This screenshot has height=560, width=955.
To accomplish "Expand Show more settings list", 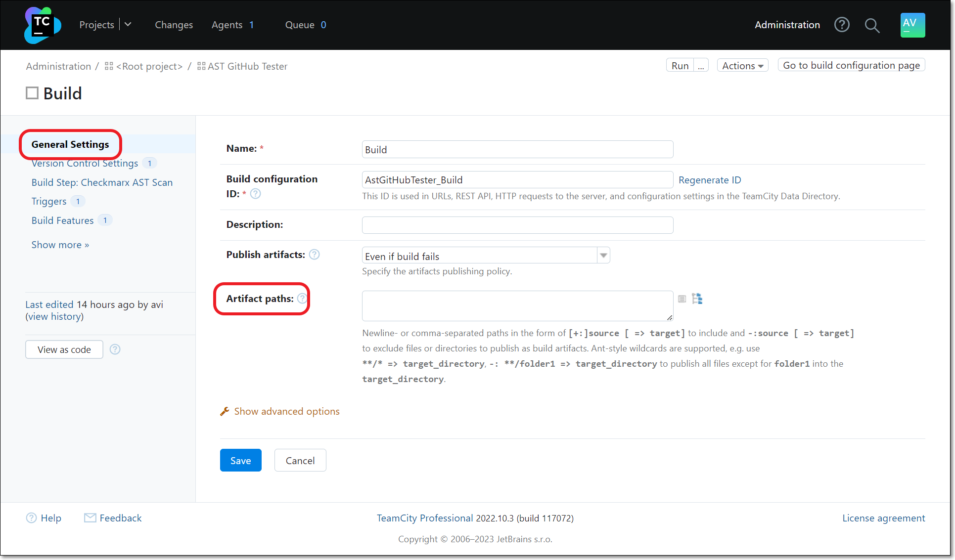I will click(x=60, y=245).
